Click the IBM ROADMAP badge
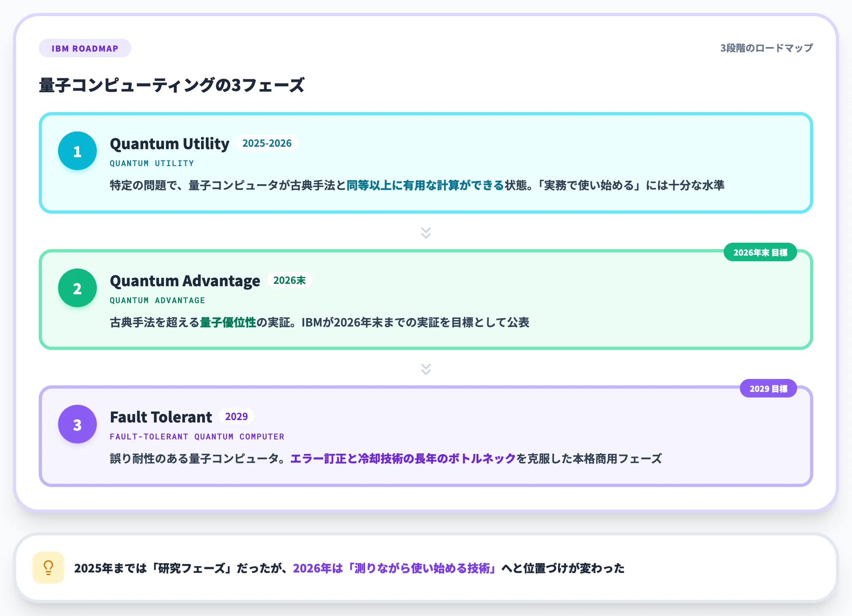 (x=85, y=48)
